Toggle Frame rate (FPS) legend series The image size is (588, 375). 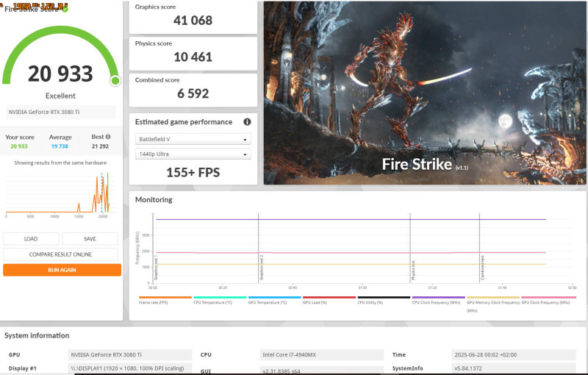(x=165, y=300)
